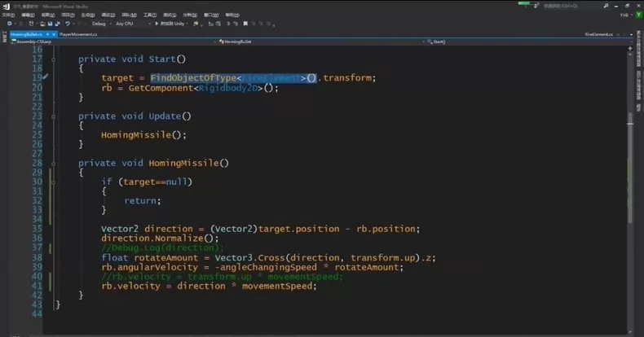Click the blue navigate backward icon
Viewport: 644px width, 337px height.
[10, 24]
